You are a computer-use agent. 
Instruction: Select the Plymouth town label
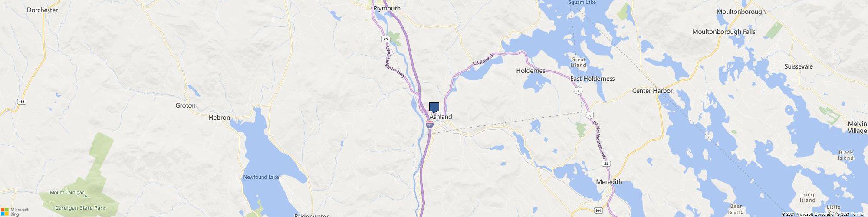click(387, 8)
